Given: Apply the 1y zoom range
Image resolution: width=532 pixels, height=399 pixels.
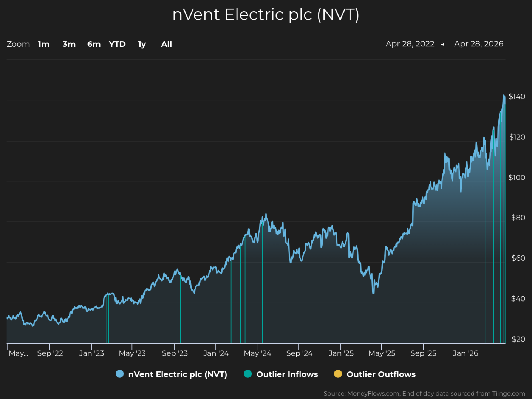Looking at the screenshot, I should click(142, 44).
